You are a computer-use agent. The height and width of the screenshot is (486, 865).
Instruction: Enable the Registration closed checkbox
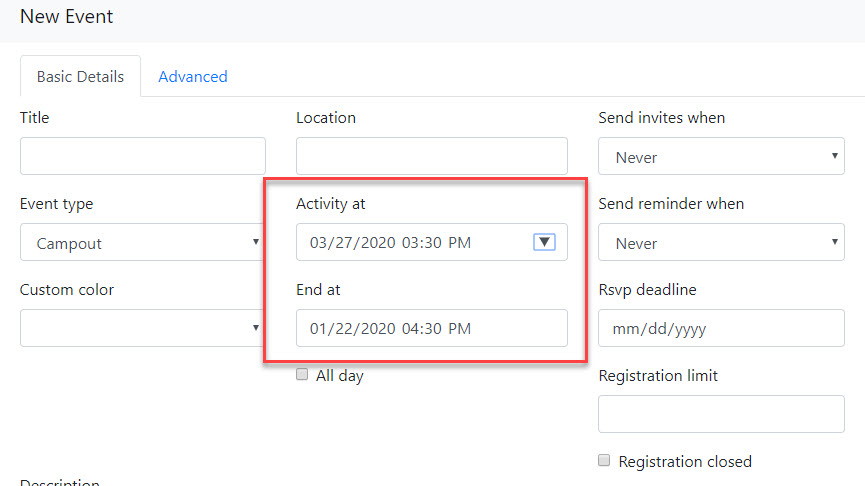point(603,461)
